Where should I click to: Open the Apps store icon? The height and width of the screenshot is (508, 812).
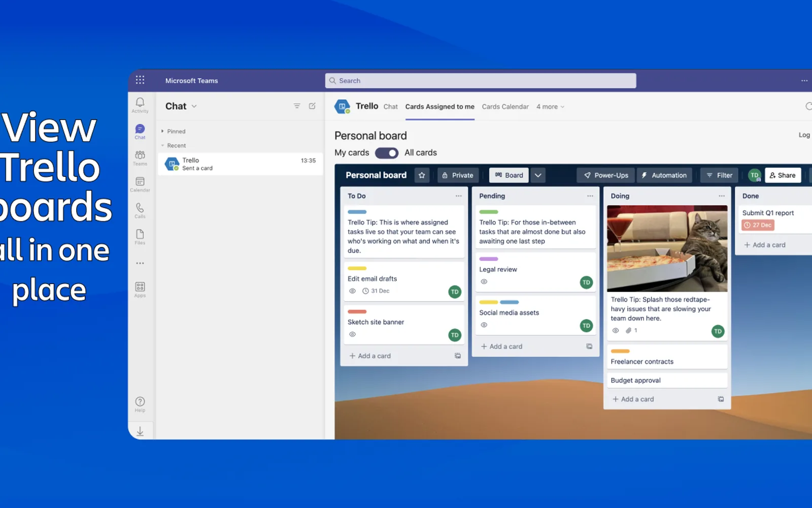click(140, 290)
